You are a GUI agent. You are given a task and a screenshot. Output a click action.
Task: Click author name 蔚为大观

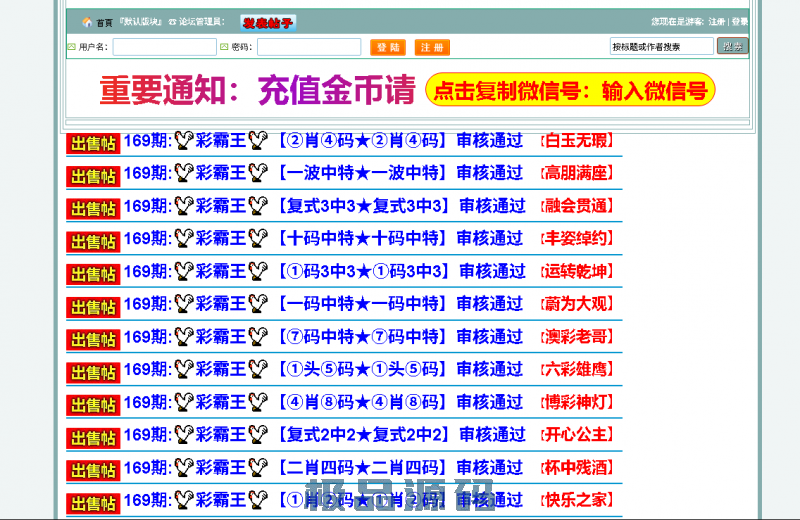point(577,304)
